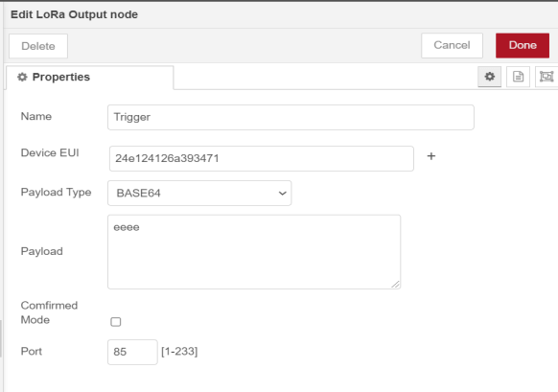The image size is (558, 392).
Task: Click inside the Payload text area
Action: pos(254,251)
